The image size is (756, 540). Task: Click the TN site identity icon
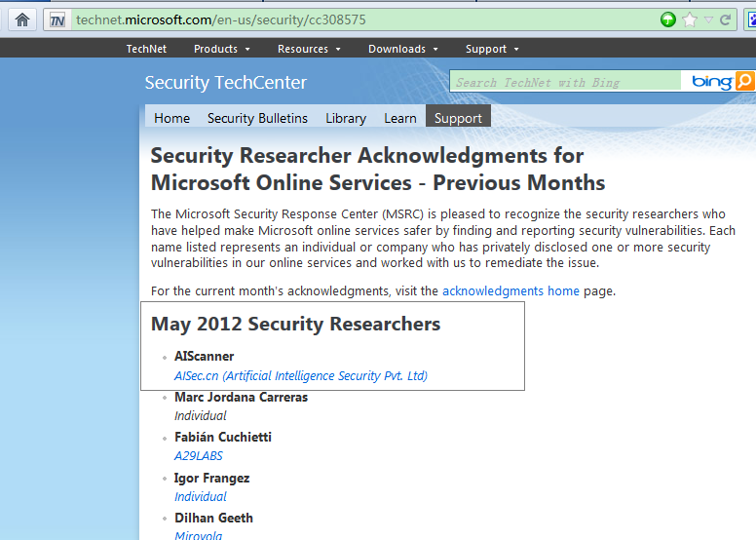coord(57,20)
